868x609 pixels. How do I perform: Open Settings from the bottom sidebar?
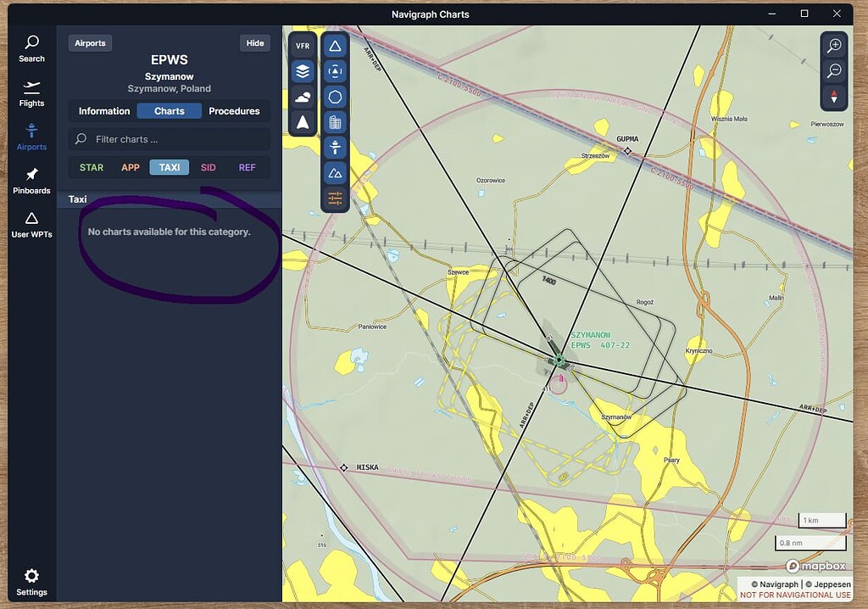[x=31, y=582]
